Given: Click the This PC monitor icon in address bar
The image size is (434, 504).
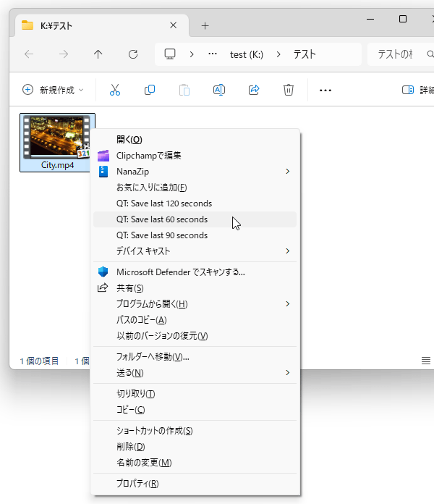Looking at the screenshot, I should pos(170,54).
